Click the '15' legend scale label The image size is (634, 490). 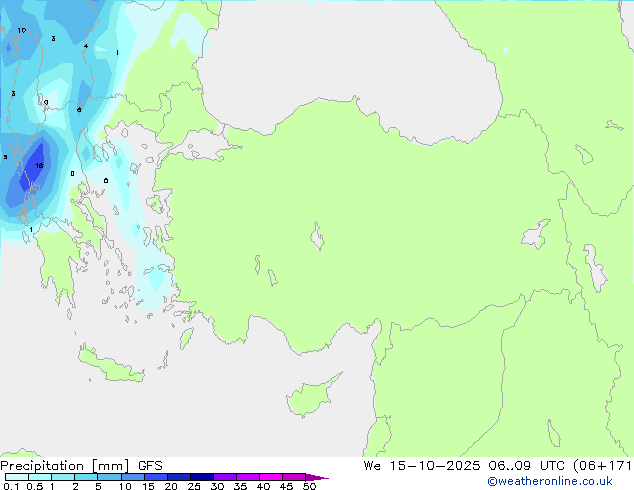coord(148,486)
